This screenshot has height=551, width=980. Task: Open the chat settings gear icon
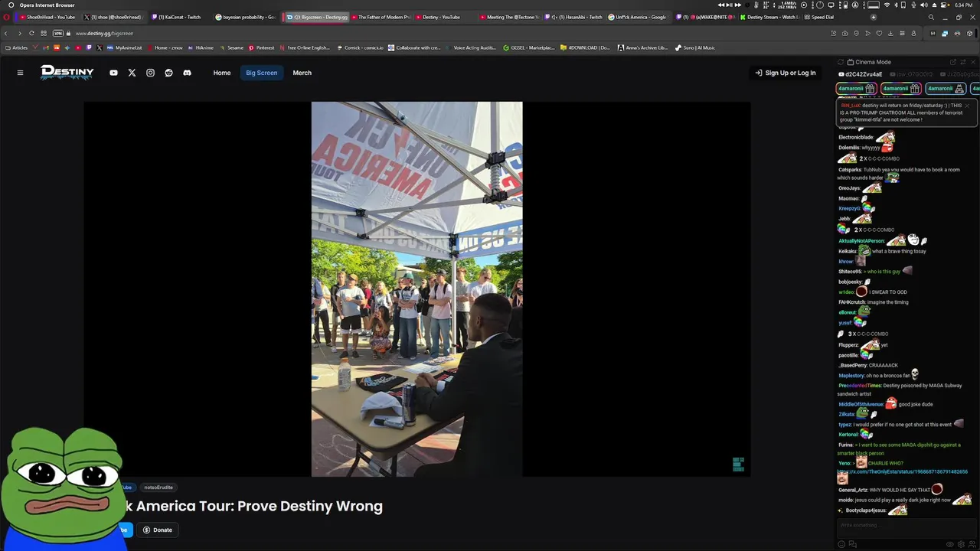961,544
